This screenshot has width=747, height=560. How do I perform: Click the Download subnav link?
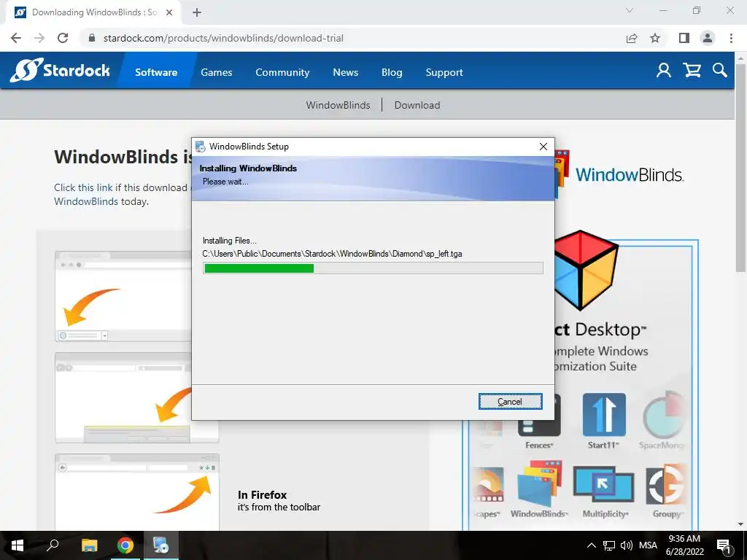point(417,105)
